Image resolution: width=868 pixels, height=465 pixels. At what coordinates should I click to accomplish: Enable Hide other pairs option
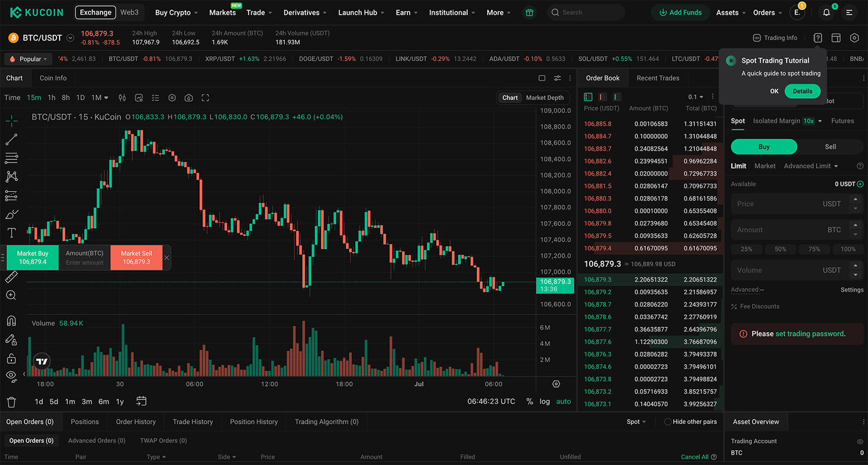pos(668,422)
